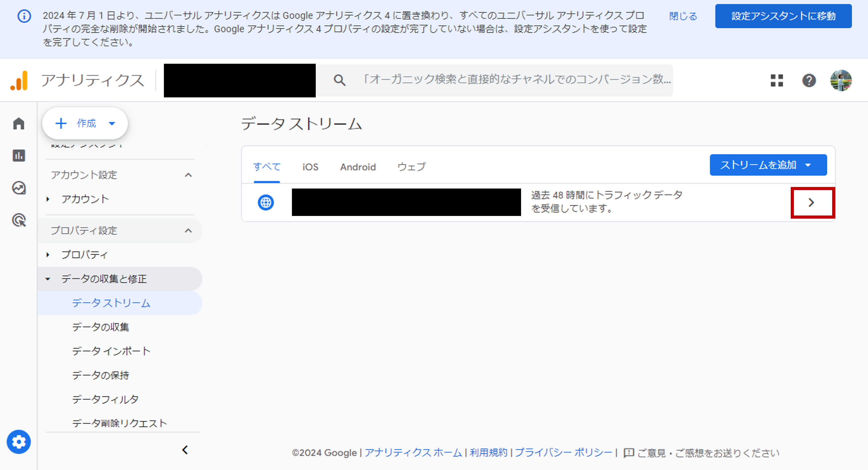Open Reports bar chart icon in sidebar
The width and height of the screenshot is (868, 470).
[18, 155]
